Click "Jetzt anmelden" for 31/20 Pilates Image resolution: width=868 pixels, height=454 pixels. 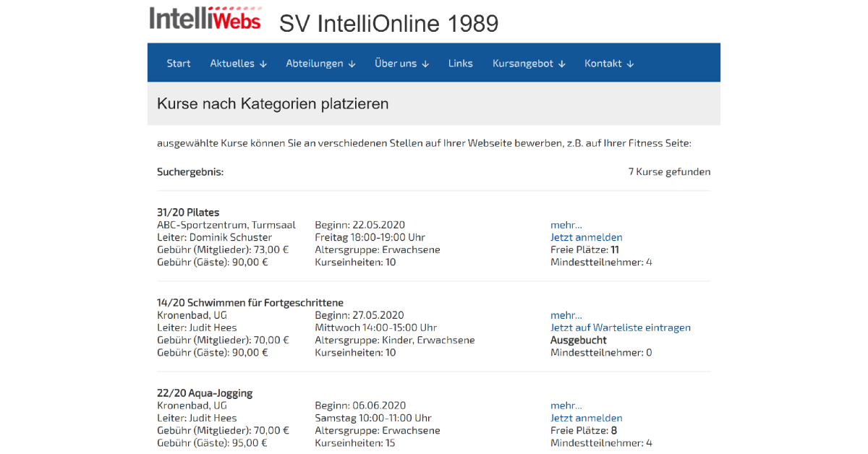586,237
